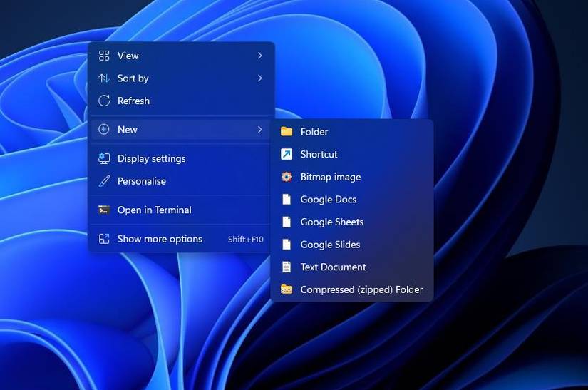Click the Sort by arrows icon

click(x=104, y=78)
